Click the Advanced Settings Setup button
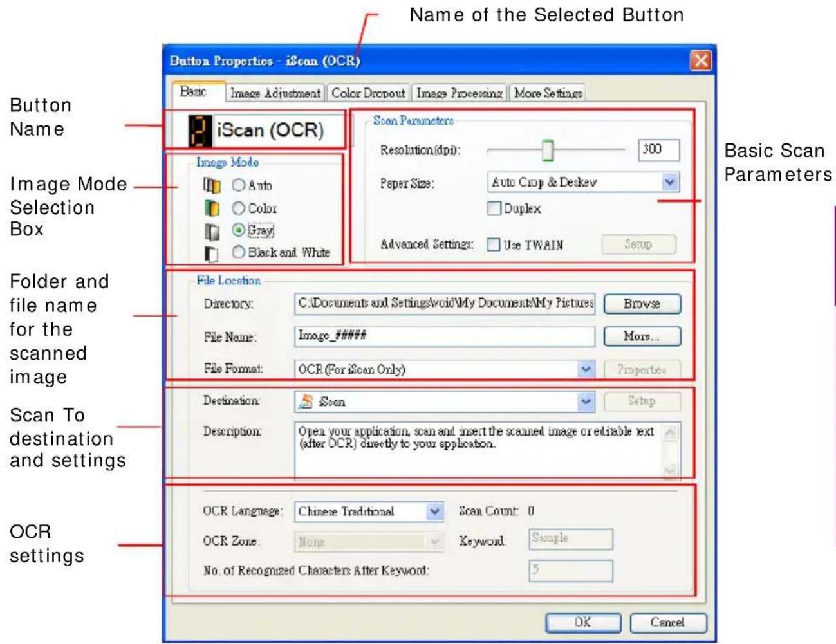 638,244
